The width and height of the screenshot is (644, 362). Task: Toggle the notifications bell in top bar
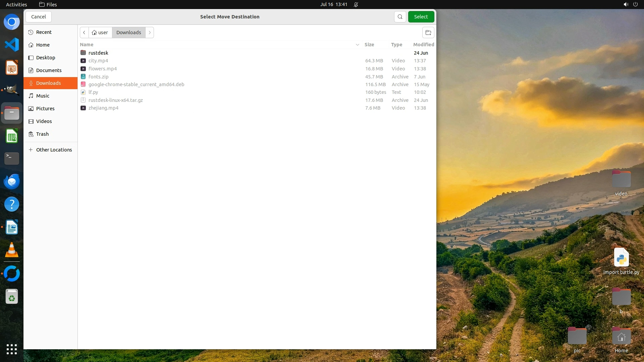pos(356,4)
